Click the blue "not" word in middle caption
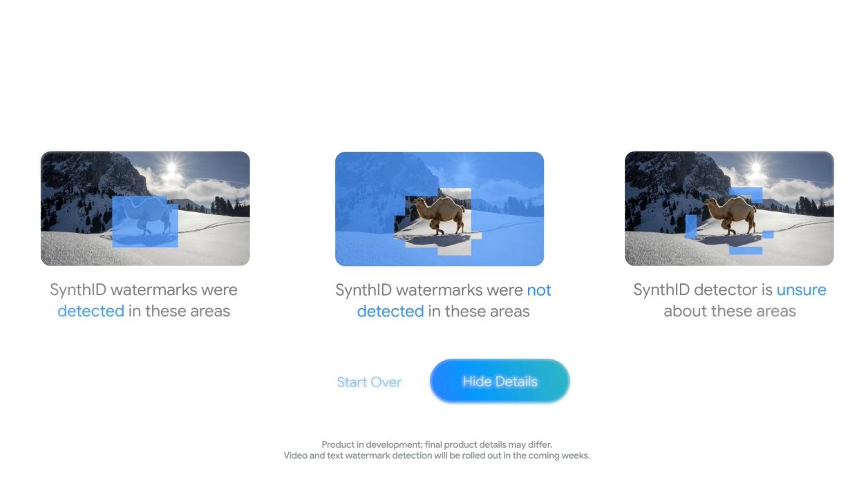This screenshot has width=868, height=481. click(539, 290)
